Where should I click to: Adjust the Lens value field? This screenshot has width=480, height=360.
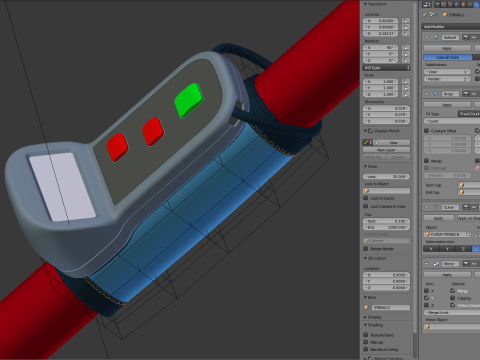[386, 177]
